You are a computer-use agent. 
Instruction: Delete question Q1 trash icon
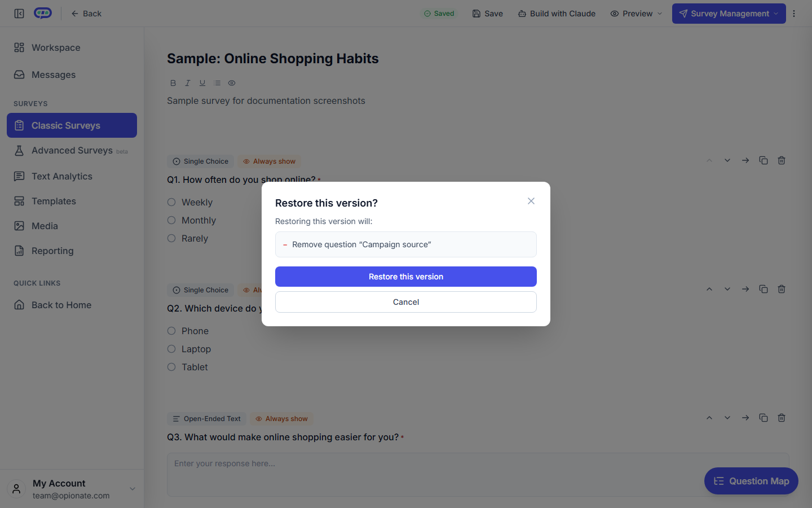(x=782, y=160)
